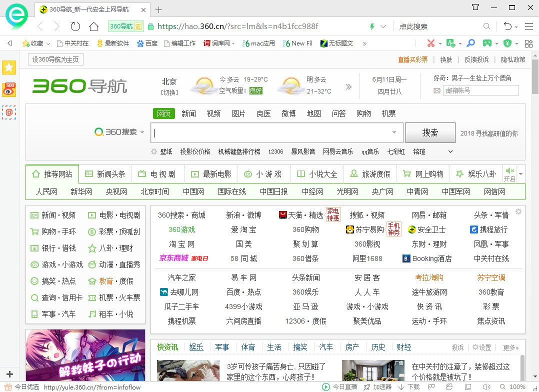Open the browser hamburger menu
The height and width of the screenshot is (392, 539).
pyautogui.click(x=529, y=26)
